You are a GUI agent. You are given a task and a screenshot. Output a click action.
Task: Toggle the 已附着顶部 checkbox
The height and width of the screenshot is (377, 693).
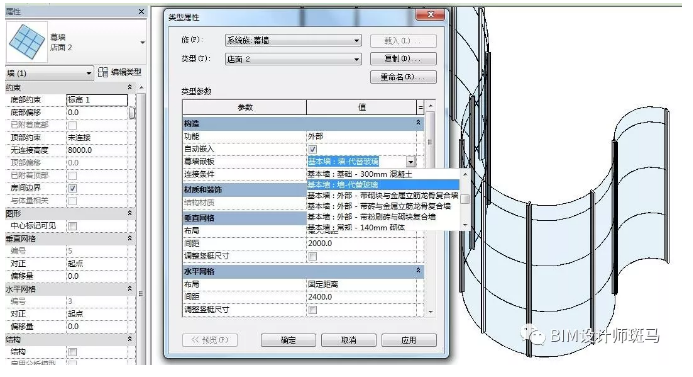click(72, 176)
